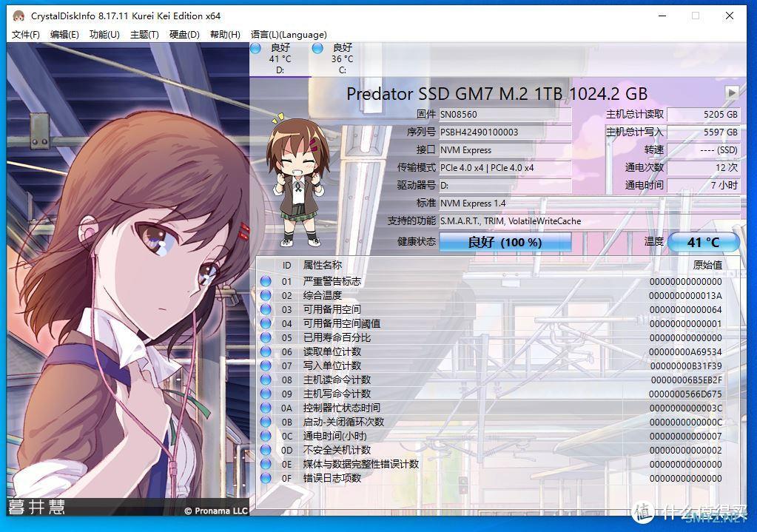The image size is (757, 532).
Task: Click the 通电次数 value 12 次
Action: click(704, 167)
